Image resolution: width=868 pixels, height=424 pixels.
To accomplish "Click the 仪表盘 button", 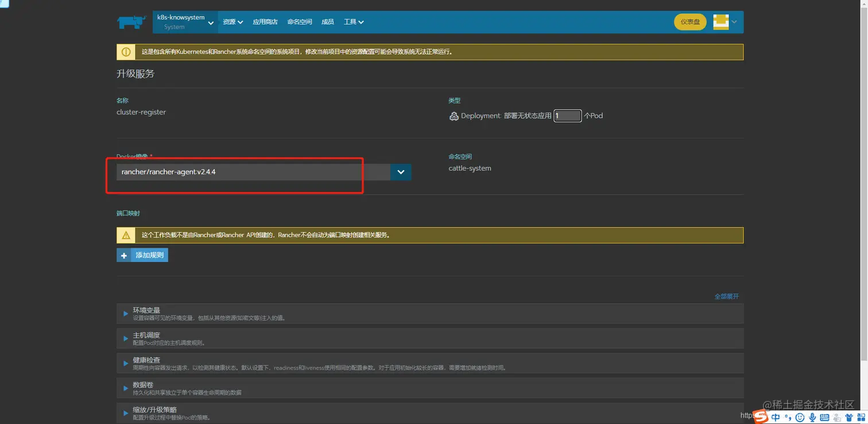I will (x=690, y=22).
